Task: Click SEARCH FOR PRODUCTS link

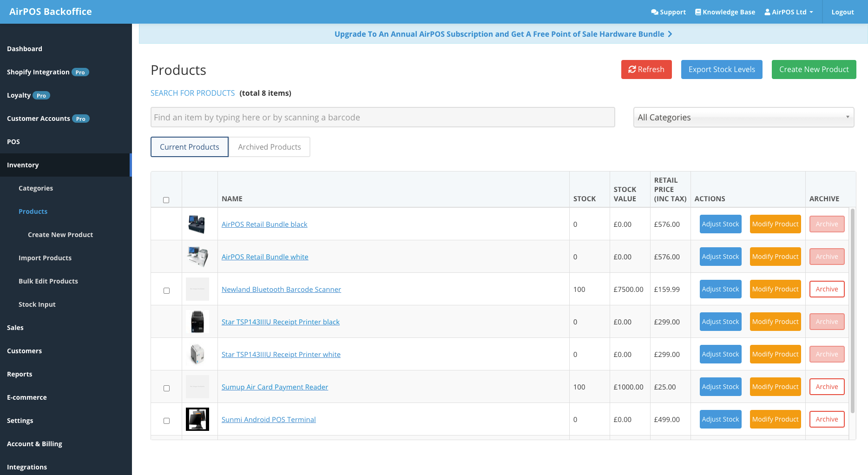Action: [192, 93]
